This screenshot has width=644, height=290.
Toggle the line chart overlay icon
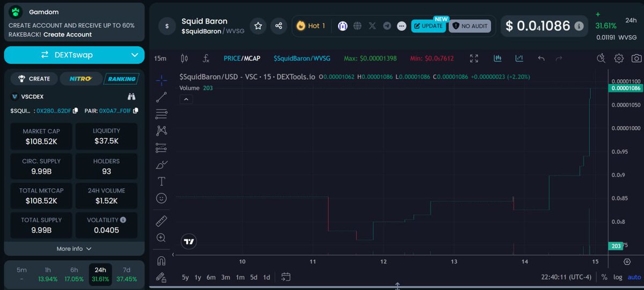pos(519,58)
